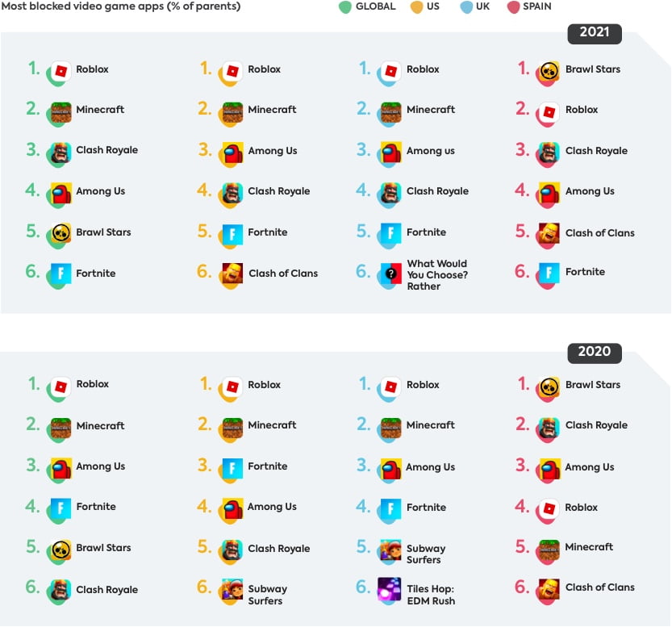Click the 'What Would You Choose? Rather' icon
Screen dimensions: 672x627
pos(391,274)
